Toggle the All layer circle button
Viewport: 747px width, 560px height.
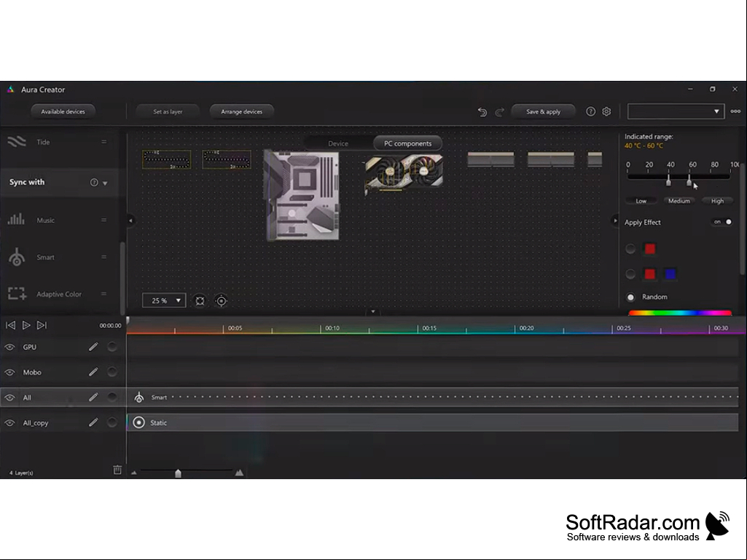point(112,397)
